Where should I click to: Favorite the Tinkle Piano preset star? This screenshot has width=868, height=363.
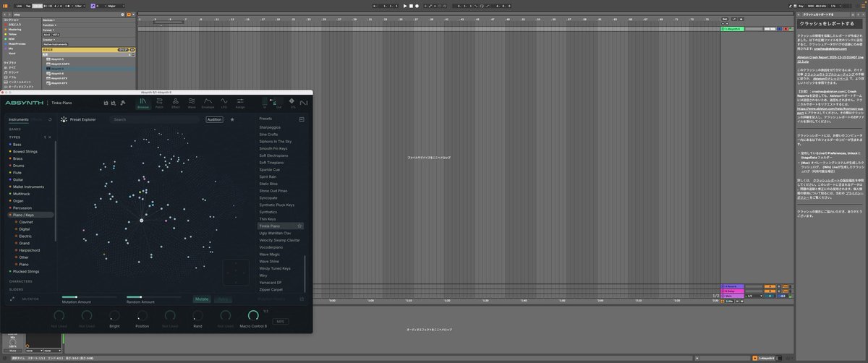point(299,226)
